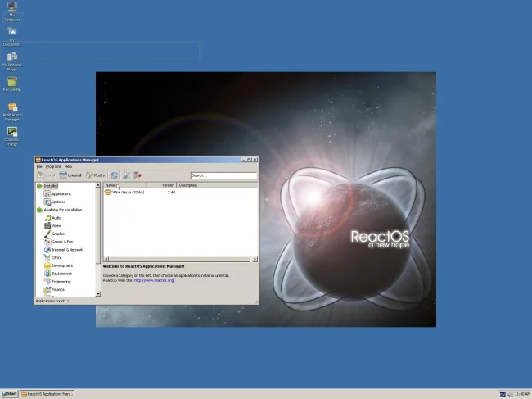This screenshot has width=532, height=399.
Task: Click the Uninstall toolbar button
Action: [x=70, y=175]
